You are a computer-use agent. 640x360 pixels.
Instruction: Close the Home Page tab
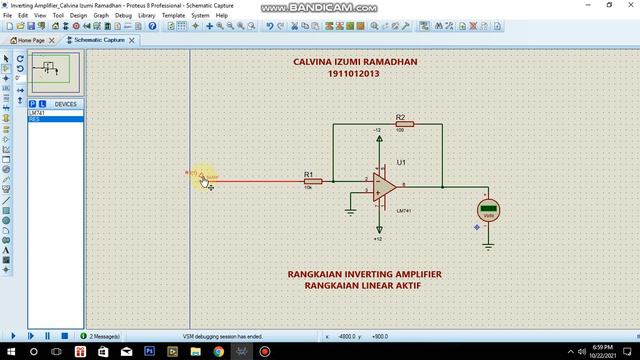(52, 40)
